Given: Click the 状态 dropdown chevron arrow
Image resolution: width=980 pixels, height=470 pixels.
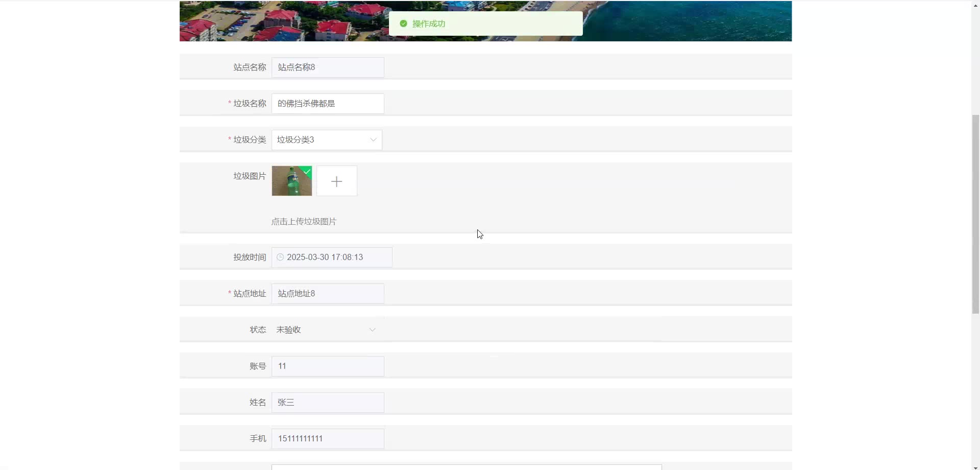Looking at the screenshot, I should click(373, 330).
